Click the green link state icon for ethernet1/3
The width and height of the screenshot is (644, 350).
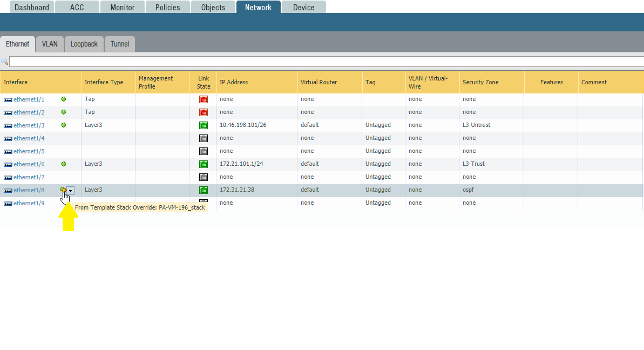pos(204,125)
